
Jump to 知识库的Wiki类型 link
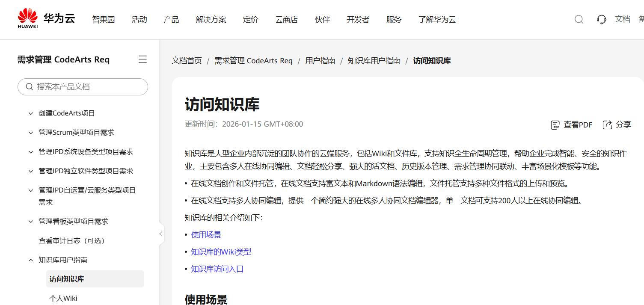coord(221,252)
